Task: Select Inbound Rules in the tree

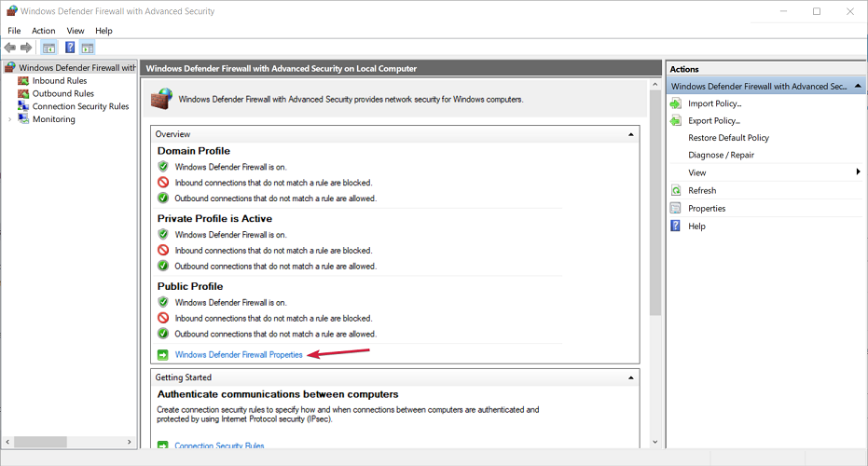Action: tap(60, 81)
